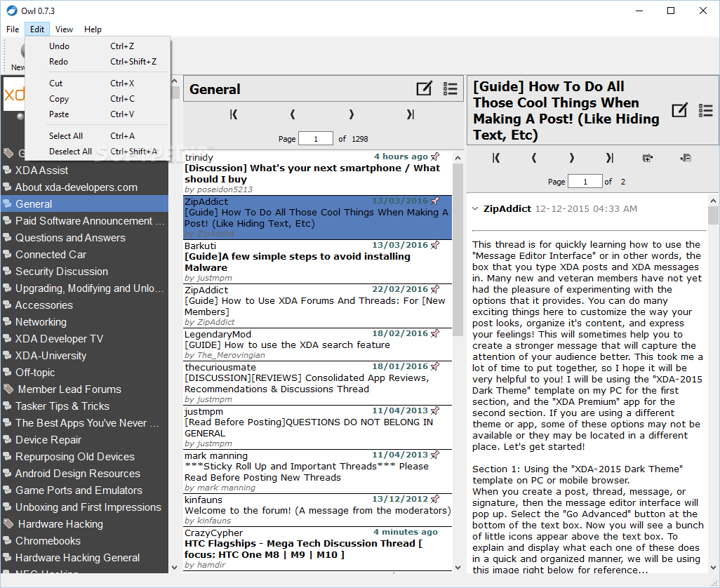Open the File menu

[x=13, y=29]
